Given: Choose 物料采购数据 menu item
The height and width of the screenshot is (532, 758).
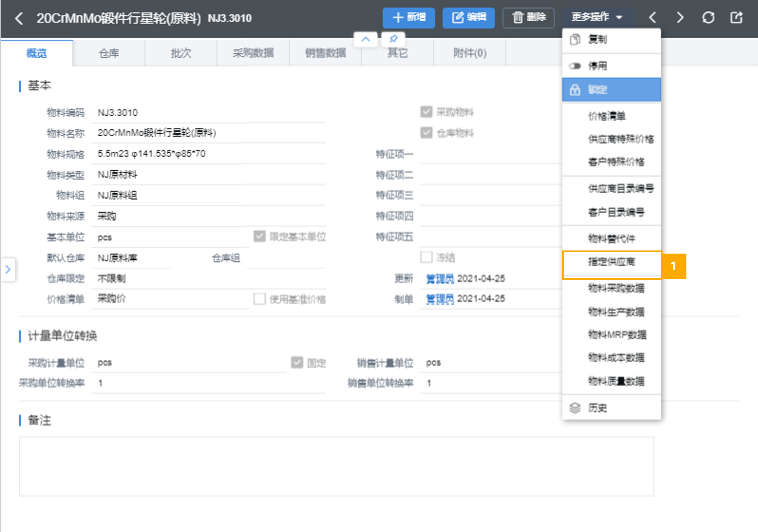Looking at the screenshot, I should [611, 288].
